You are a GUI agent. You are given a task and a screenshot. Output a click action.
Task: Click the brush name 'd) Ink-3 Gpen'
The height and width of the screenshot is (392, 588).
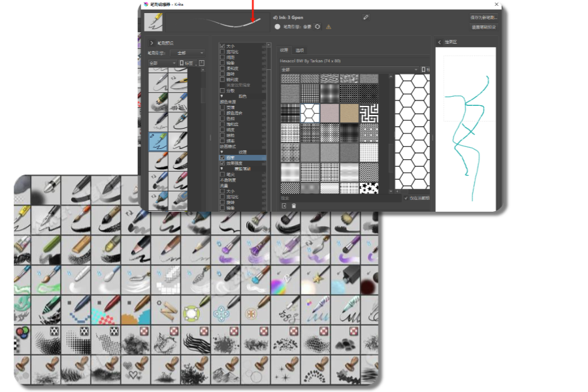[x=288, y=17]
